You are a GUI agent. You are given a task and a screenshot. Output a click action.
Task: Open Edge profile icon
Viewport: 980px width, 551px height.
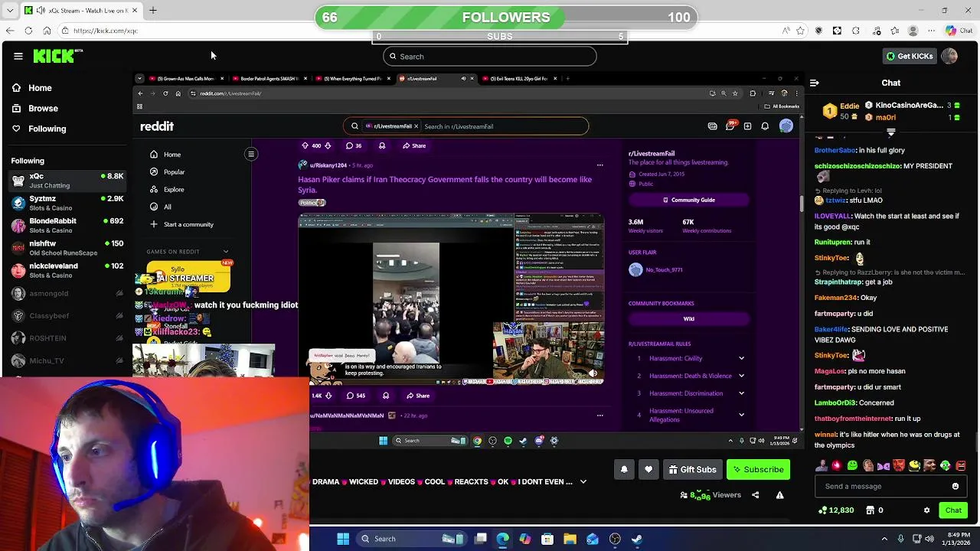click(x=913, y=31)
